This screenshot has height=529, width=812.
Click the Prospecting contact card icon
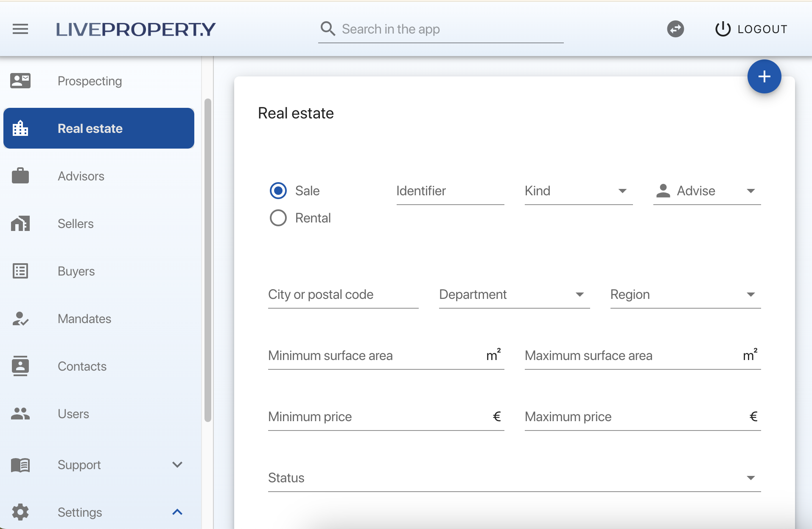(20, 81)
